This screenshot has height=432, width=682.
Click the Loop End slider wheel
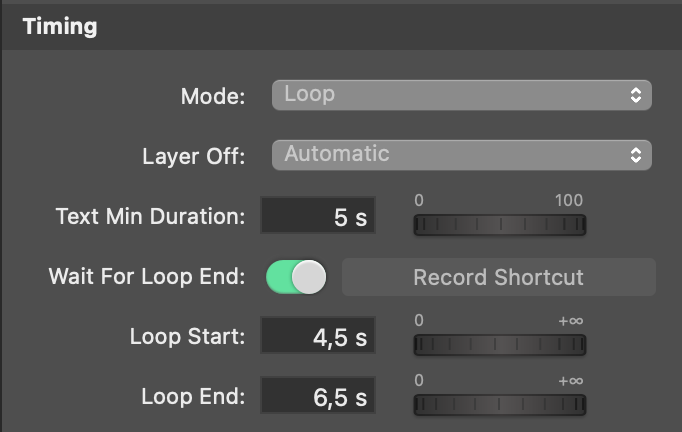[x=500, y=405]
